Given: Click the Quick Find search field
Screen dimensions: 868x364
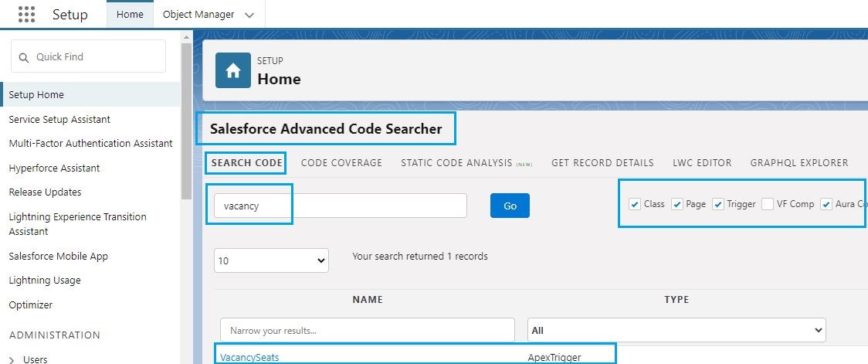Looking at the screenshot, I should point(89,56).
